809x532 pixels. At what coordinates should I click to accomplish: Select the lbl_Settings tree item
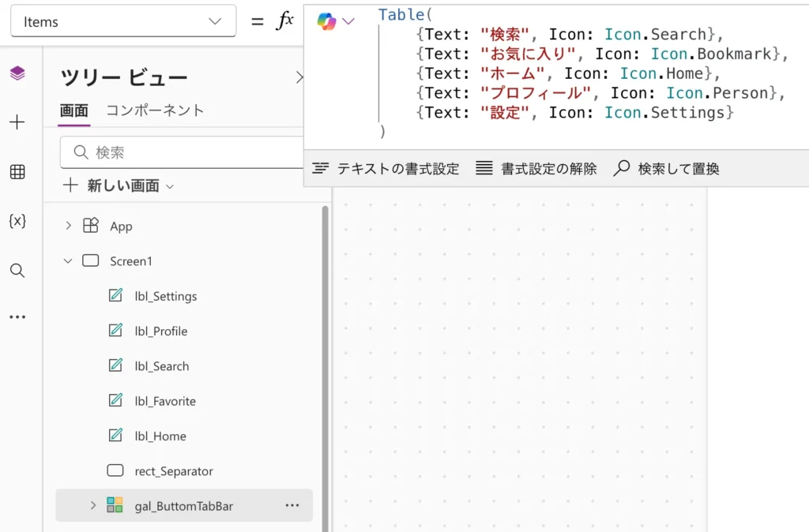point(184,296)
